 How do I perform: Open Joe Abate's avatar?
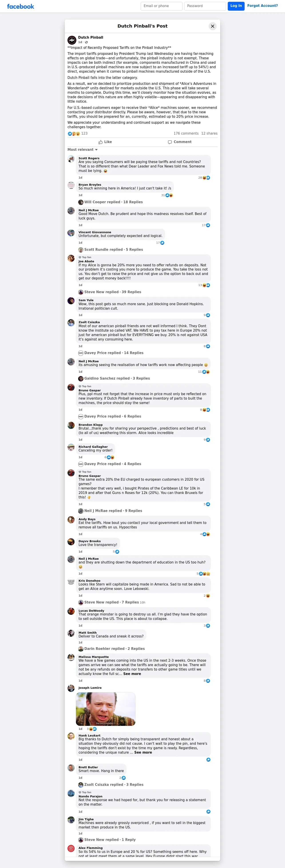coord(71,259)
